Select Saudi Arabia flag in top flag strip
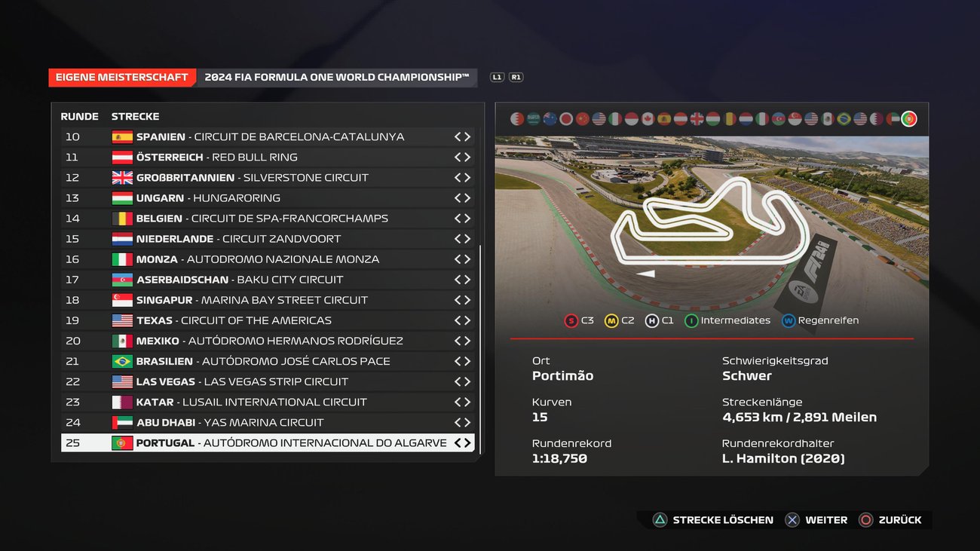Viewport: 980px width, 551px height. (x=533, y=119)
